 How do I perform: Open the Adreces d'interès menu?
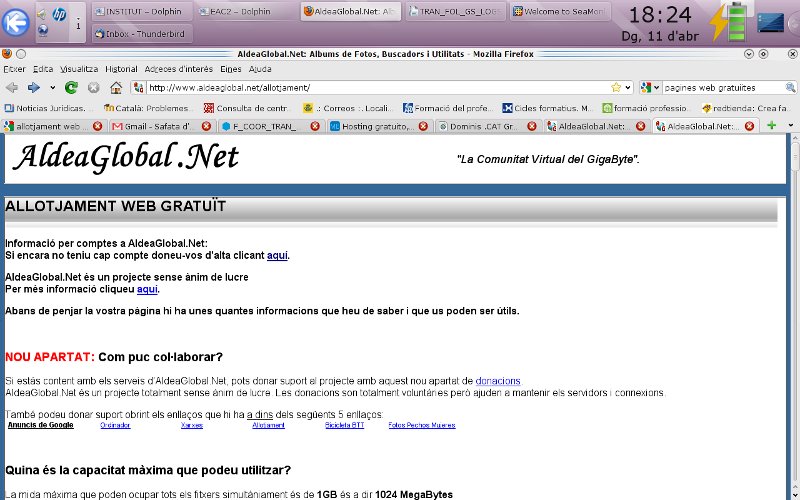click(179, 69)
